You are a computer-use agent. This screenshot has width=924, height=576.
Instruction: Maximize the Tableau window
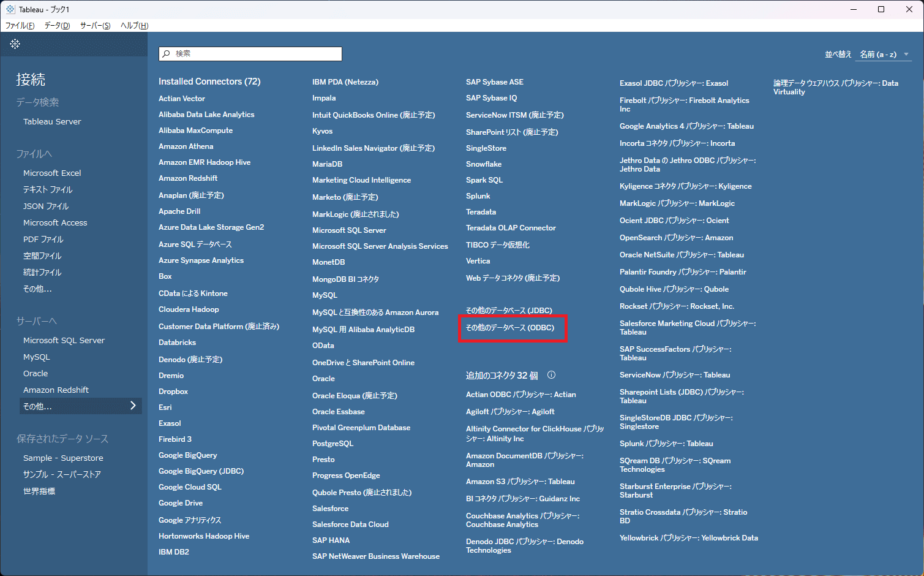coord(881,9)
